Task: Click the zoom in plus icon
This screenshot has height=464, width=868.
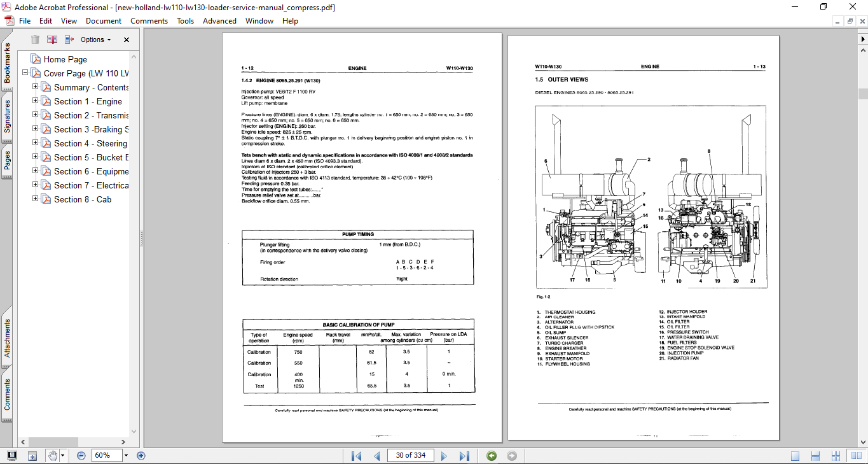Action: [141, 455]
